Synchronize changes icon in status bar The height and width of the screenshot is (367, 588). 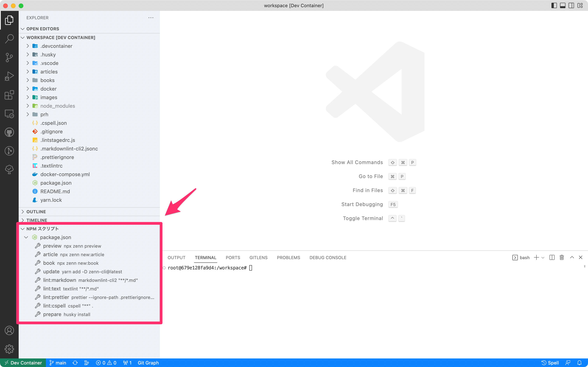pyautogui.click(x=75, y=363)
